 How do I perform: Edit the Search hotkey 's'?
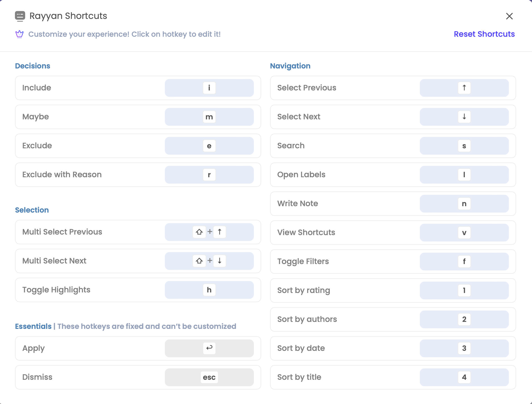click(464, 146)
